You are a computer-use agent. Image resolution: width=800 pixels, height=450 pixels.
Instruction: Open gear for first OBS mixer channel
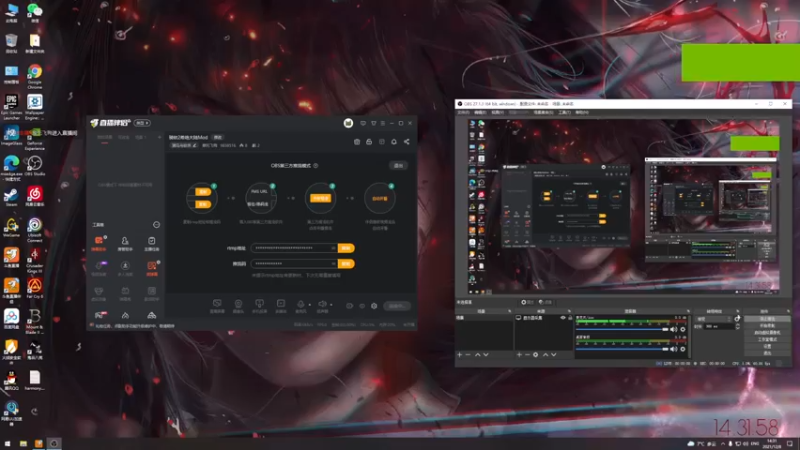[x=683, y=330]
